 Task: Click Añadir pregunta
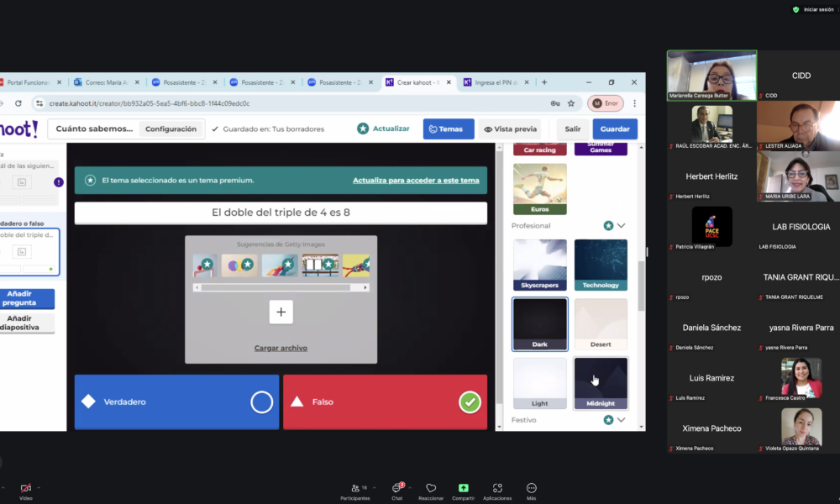pyautogui.click(x=26, y=298)
